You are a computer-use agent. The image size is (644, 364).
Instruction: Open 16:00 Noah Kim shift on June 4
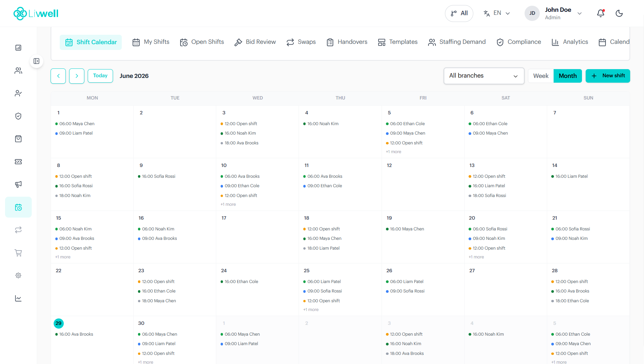pyautogui.click(x=321, y=124)
